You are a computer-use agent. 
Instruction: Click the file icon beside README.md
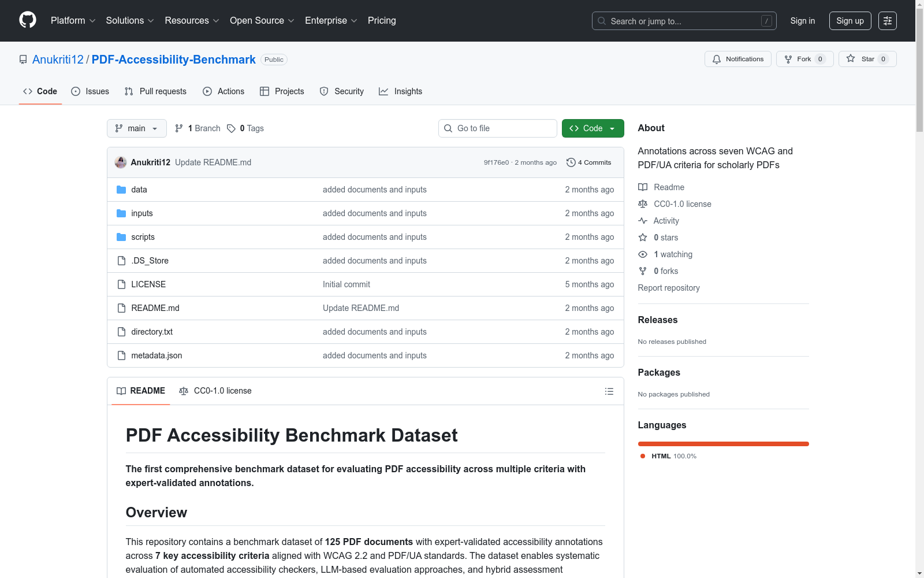(121, 308)
